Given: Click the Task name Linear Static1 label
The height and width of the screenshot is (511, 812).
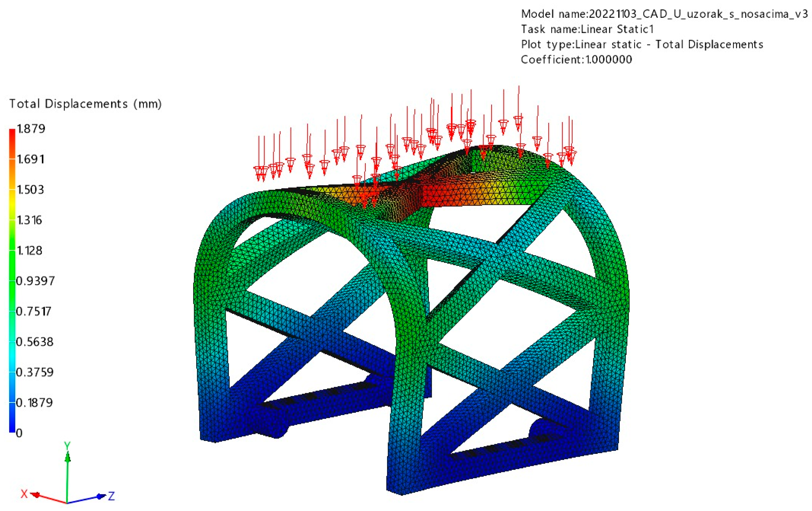Looking at the screenshot, I should click(587, 29).
